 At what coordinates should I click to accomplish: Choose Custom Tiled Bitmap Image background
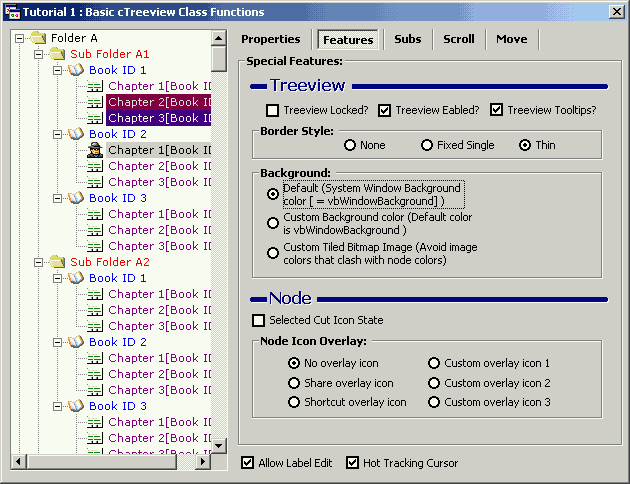pos(273,253)
